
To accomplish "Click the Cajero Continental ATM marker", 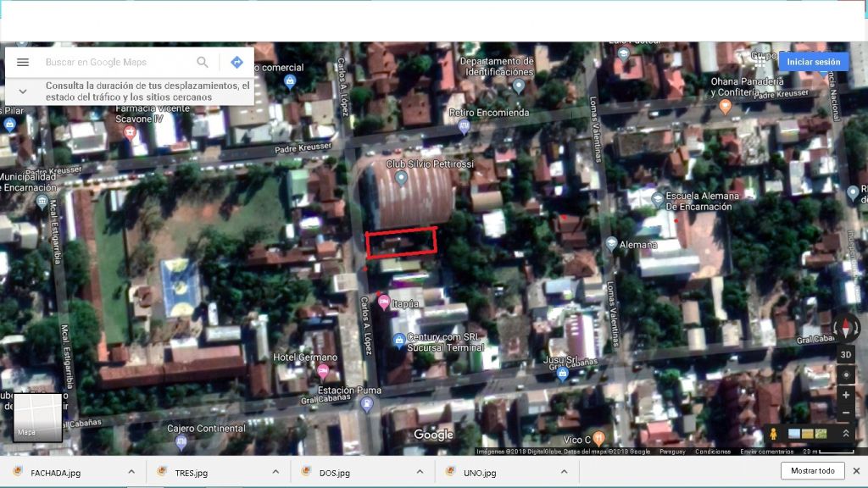I will coord(181,442).
